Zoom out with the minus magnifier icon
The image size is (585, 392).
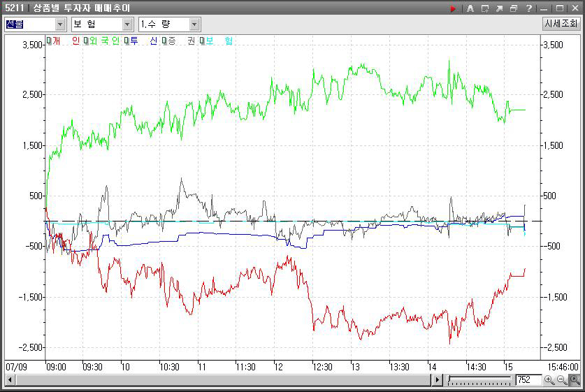click(562, 380)
